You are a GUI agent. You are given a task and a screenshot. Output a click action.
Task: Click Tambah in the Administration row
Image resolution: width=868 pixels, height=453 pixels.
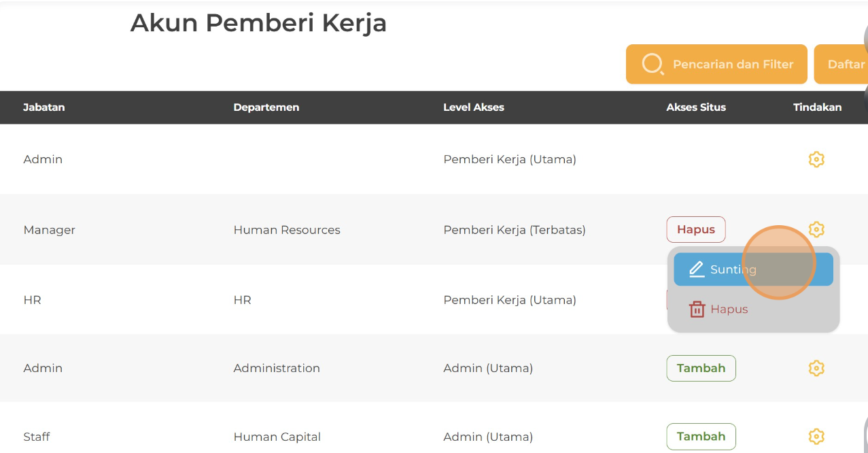[701, 368]
